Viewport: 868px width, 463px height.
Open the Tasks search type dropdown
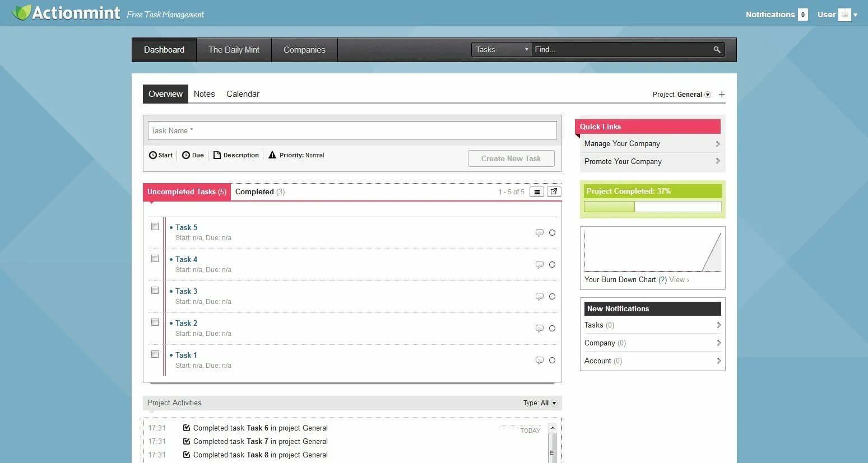(502, 50)
